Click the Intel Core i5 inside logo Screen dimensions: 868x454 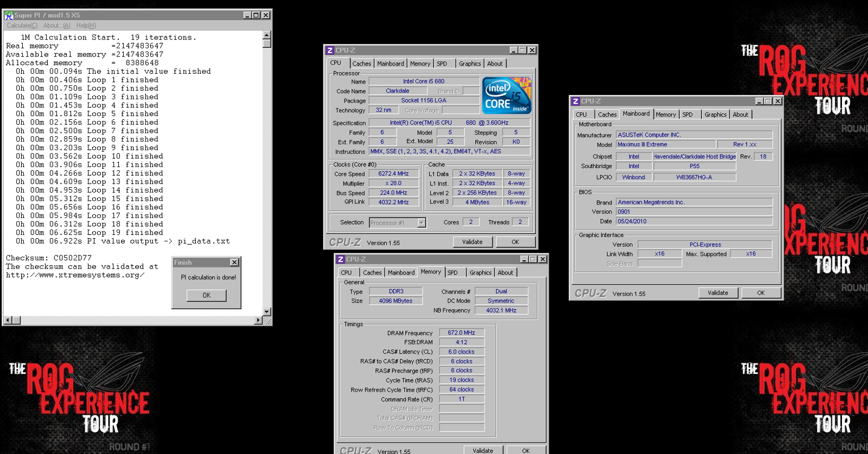507,95
